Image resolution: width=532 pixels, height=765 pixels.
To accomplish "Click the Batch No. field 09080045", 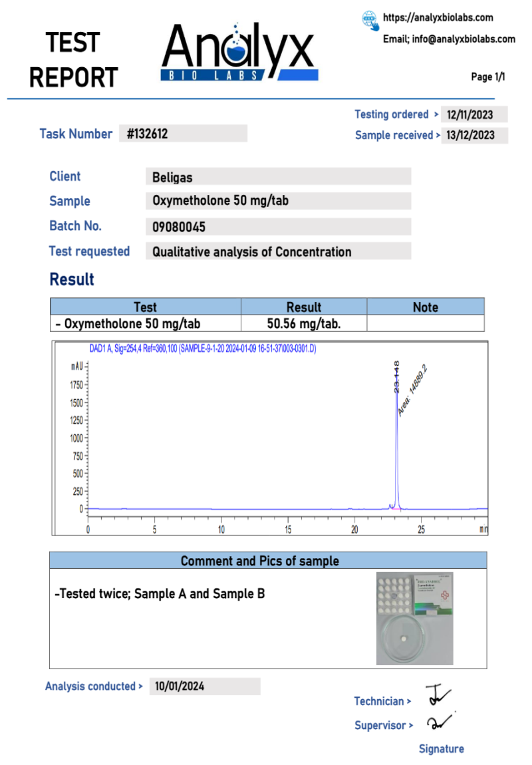I will [x=278, y=227].
